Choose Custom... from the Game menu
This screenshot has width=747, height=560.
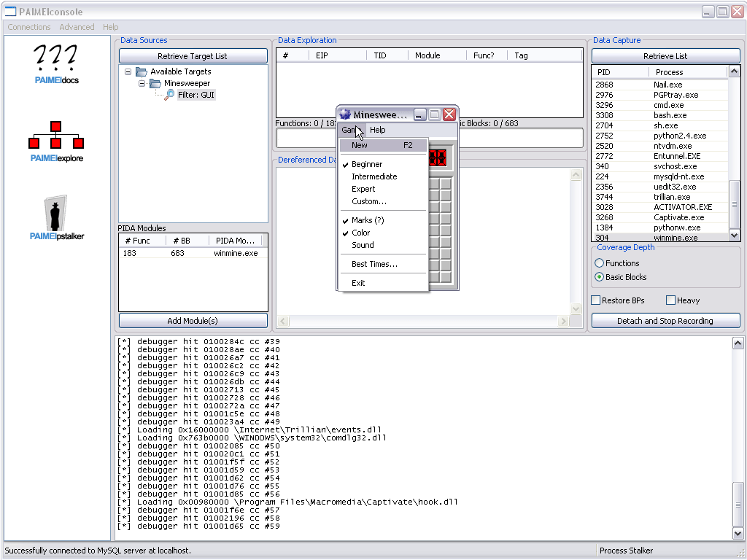click(384, 201)
